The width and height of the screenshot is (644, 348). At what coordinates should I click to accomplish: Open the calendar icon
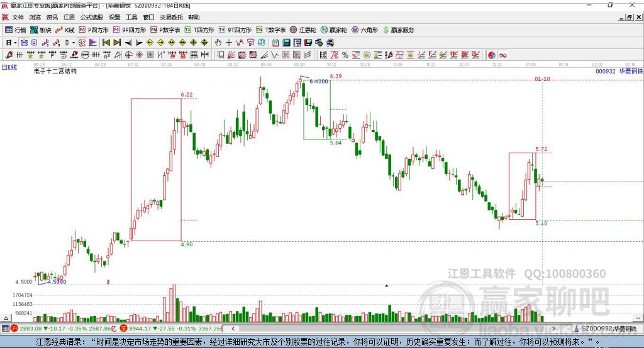[275, 43]
